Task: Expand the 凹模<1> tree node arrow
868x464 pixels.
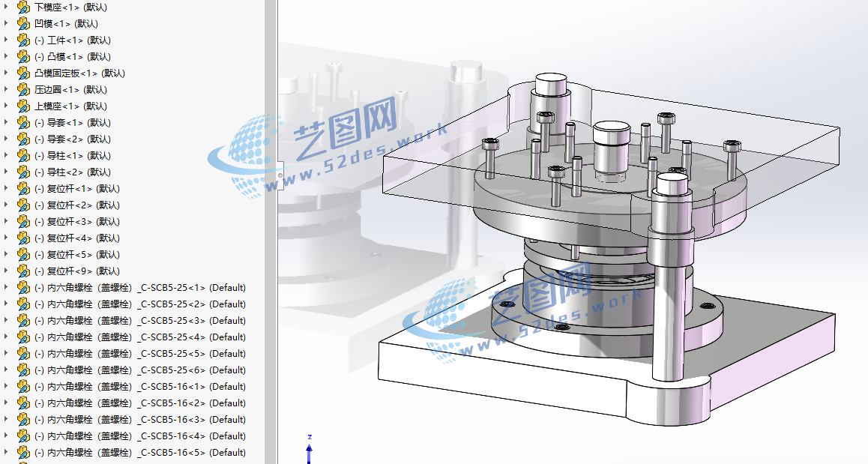Action: (6, 24)
